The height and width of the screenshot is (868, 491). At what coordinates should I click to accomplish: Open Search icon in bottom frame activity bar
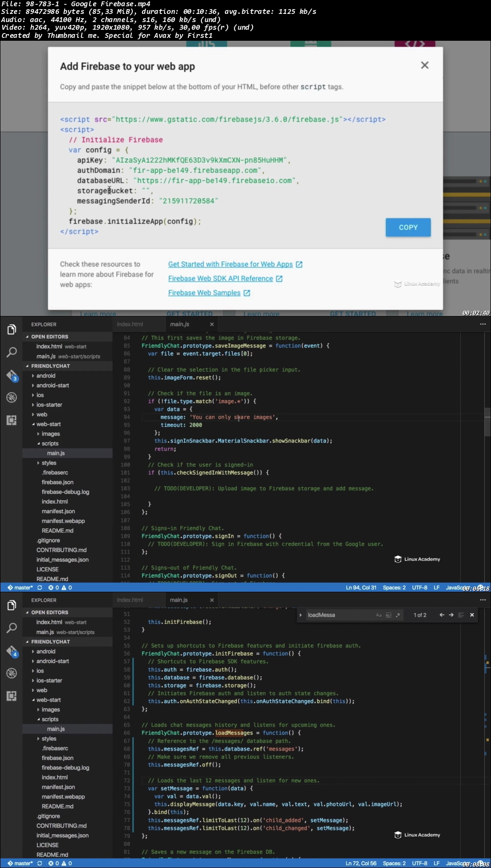[x=12, y=628]
